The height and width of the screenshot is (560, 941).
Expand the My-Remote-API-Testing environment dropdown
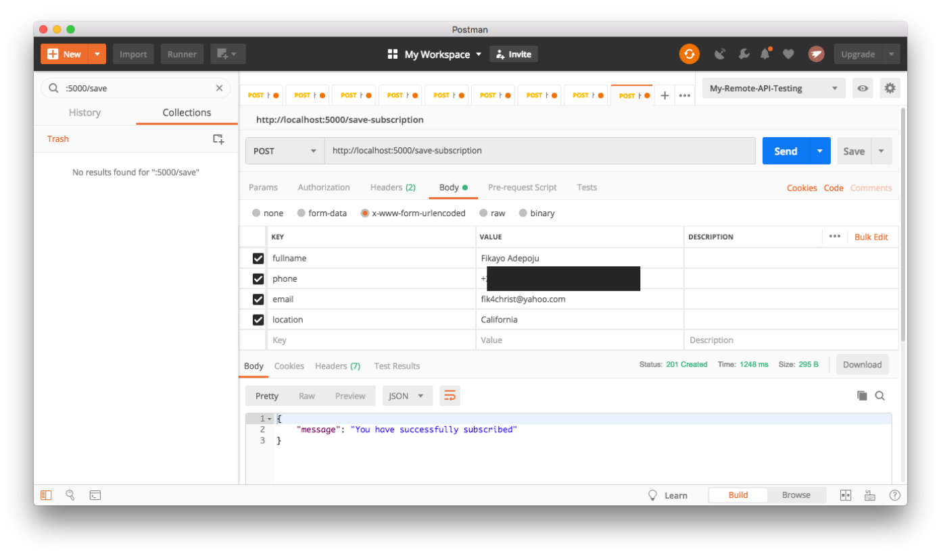(x=773, y=88)
